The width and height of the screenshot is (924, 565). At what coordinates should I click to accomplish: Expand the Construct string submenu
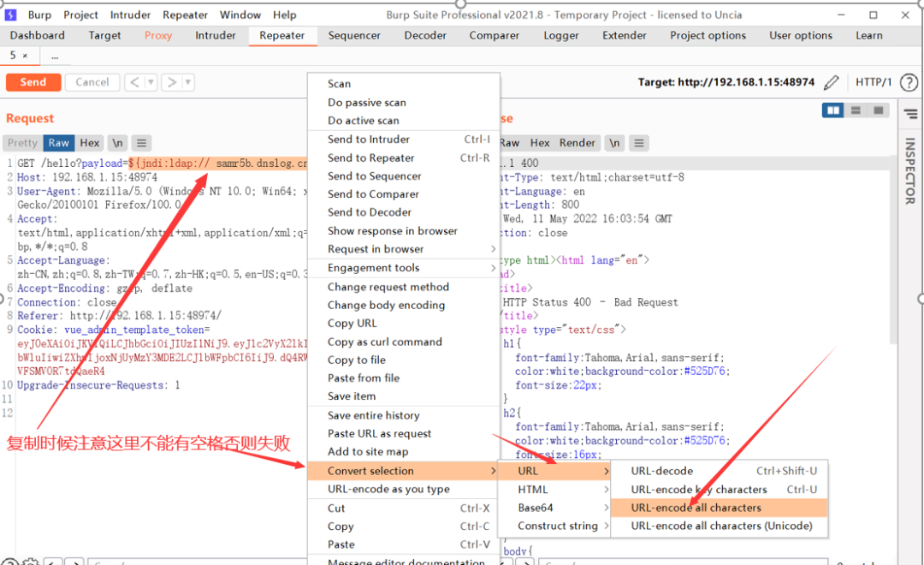coord(554,526)
